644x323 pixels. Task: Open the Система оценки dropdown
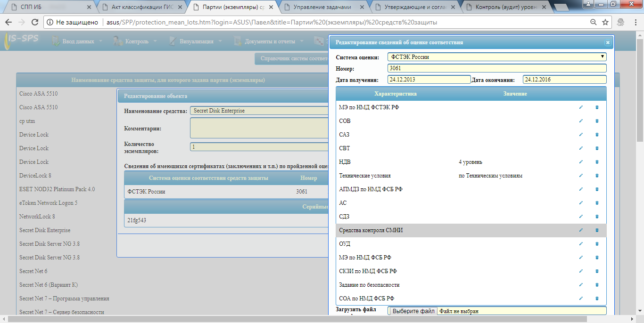coord(497,57)
